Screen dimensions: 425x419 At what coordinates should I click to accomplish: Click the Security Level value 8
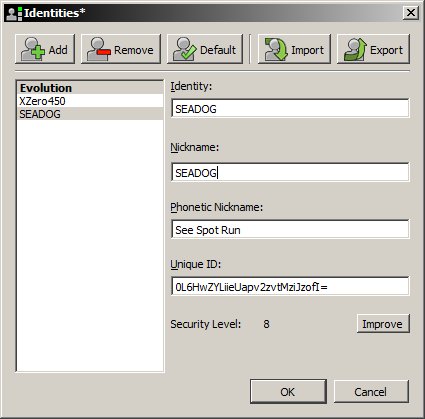(x=266, y=324)
